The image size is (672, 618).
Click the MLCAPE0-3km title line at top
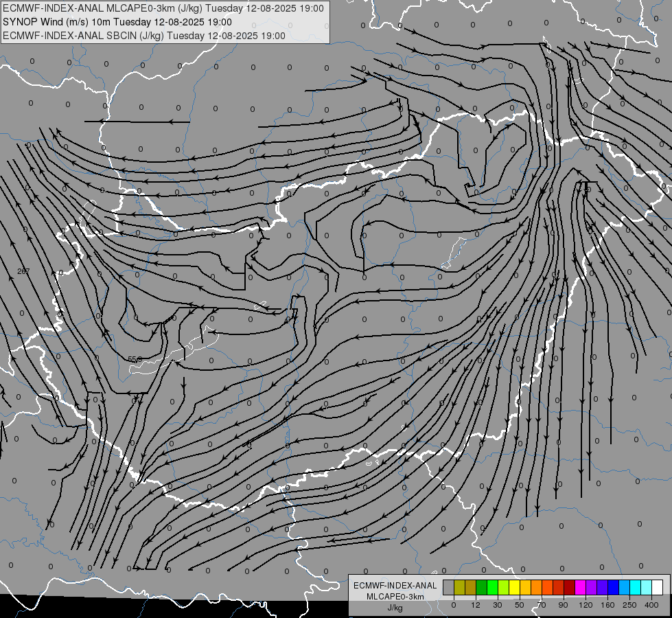coord(163,8)
